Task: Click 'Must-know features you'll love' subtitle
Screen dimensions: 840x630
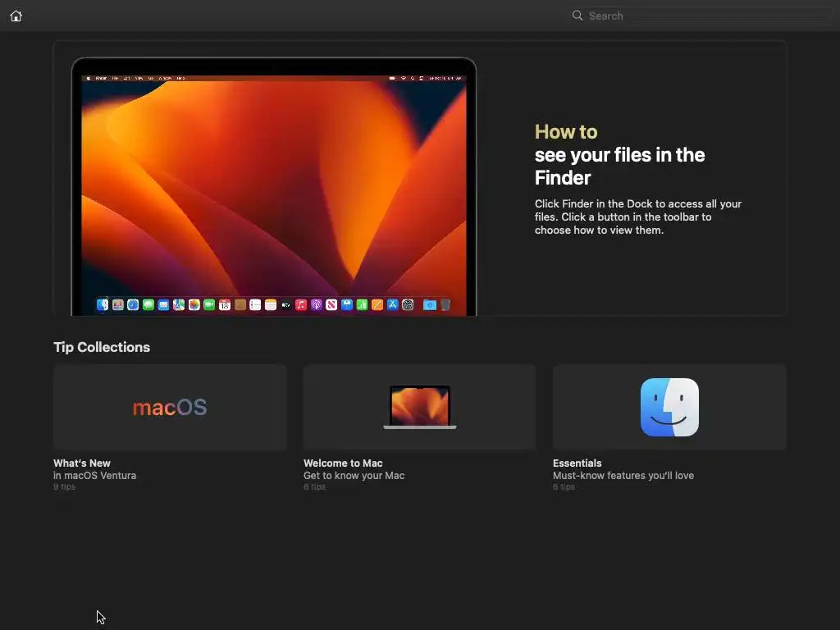Action: click(x=623, y=475)
